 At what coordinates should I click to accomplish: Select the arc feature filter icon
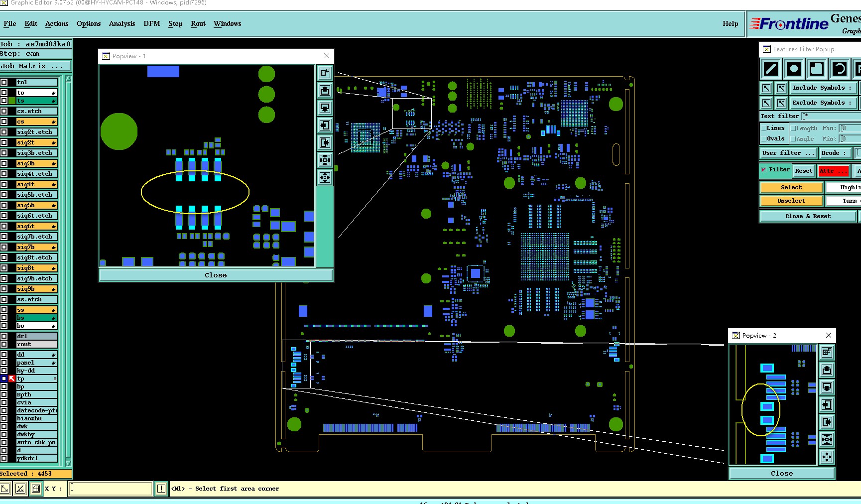coord(840,69)
